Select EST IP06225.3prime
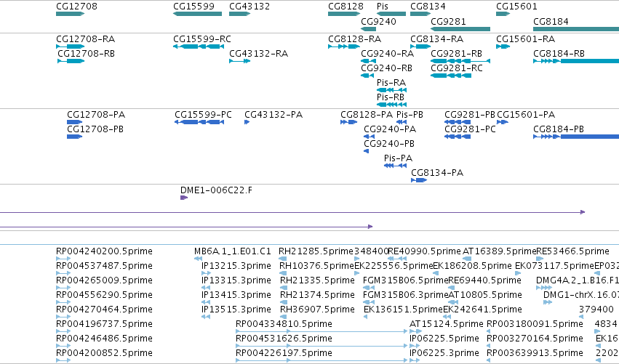Image resolution: width=619 pixels, height=364 pixels. click(x=415, y=360)
